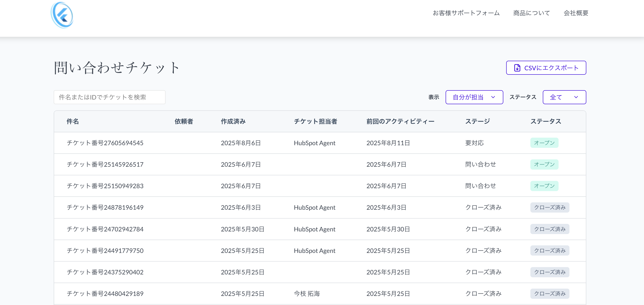The width and height of the screenshot is (644, 305).
Task: Sort by the 作成済み column header
Action: click(x=233, y=121)
